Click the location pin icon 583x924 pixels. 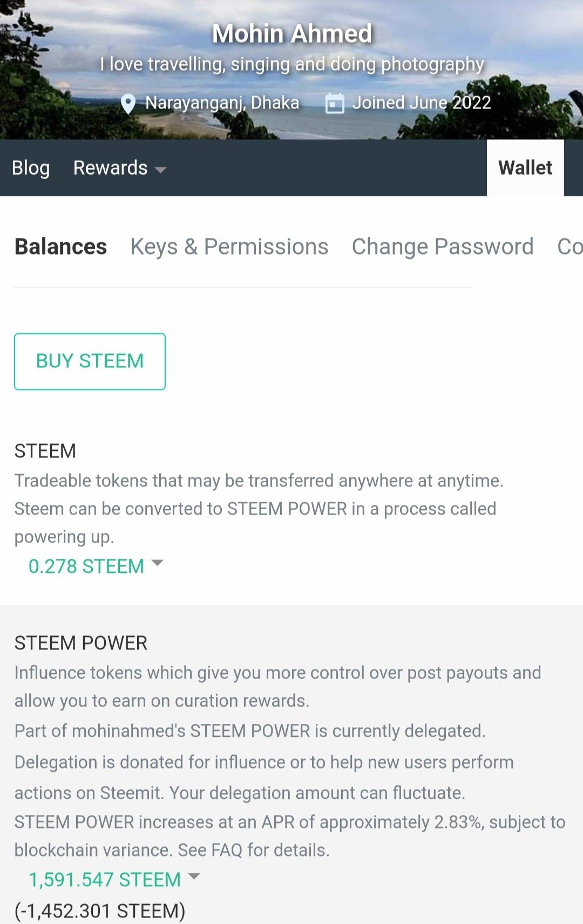click(x=128, y=104)
